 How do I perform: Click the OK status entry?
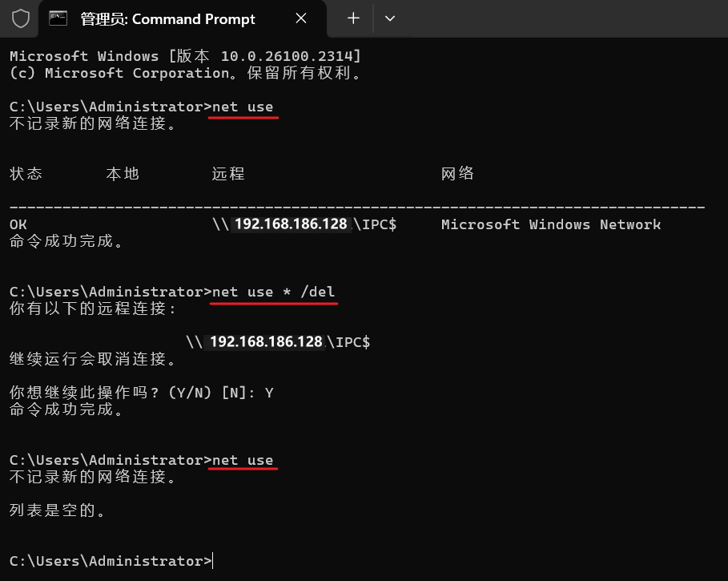click(18, 224)
